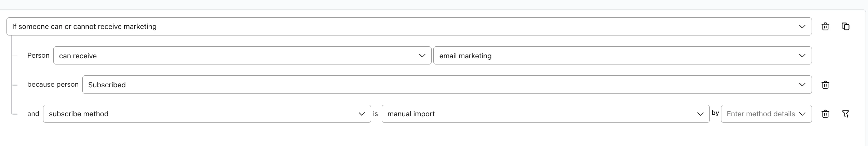Expand the chevron on the top condition selector
The width and height of the screenshot is (868, 146).
click(x=802, y=27)
